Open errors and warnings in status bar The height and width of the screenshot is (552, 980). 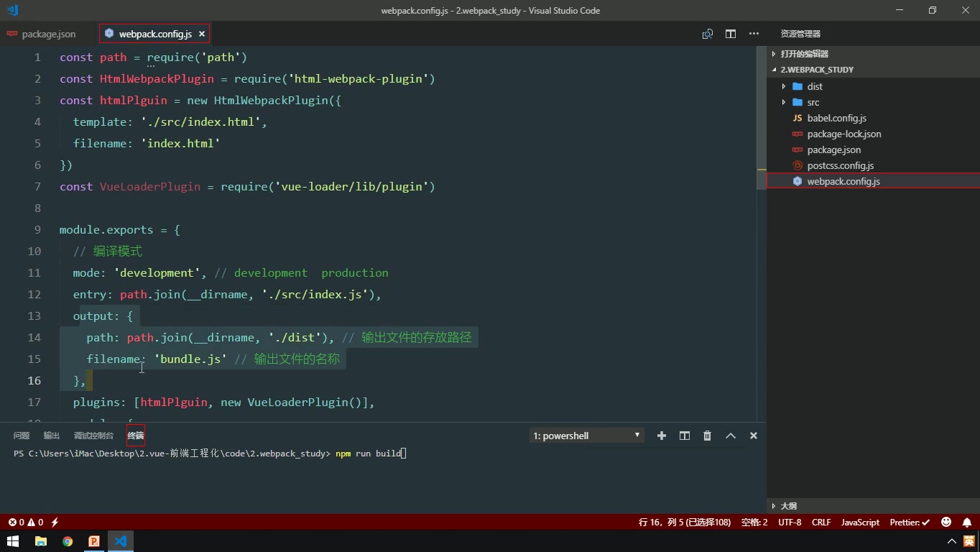coord(26,523)
